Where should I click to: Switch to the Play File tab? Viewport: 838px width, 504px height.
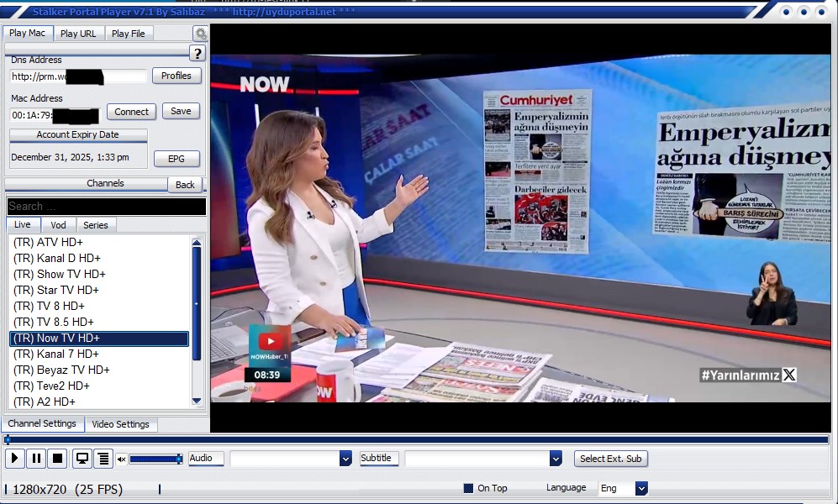click(129, 34)
